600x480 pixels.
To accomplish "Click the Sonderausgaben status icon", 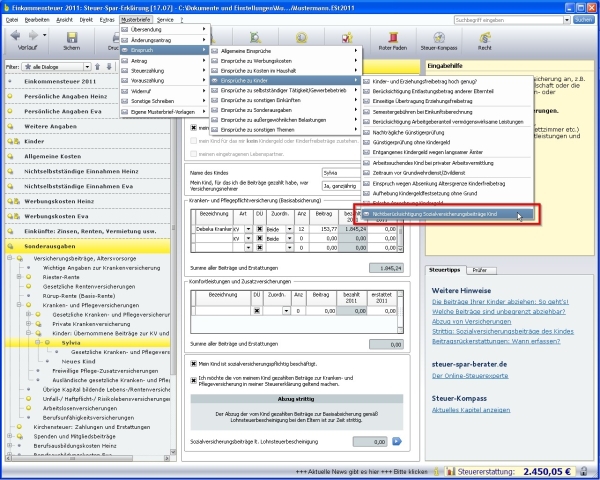I will coord(10,246).
